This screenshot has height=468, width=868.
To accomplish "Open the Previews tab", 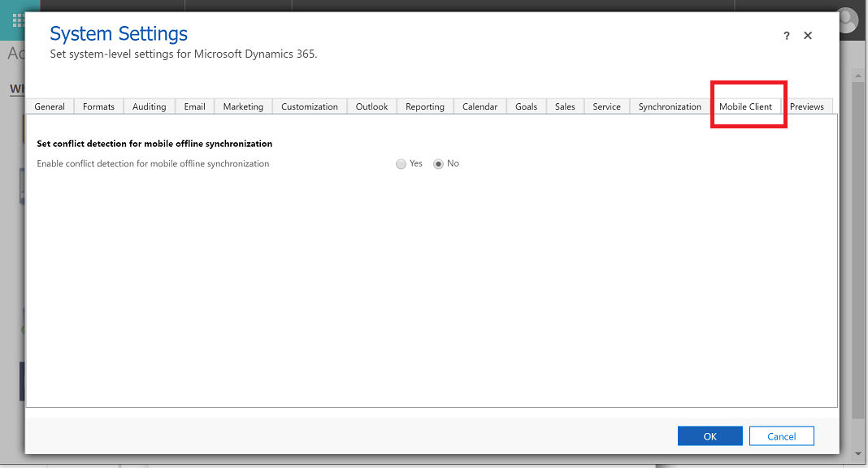I will tap(806, 106).
